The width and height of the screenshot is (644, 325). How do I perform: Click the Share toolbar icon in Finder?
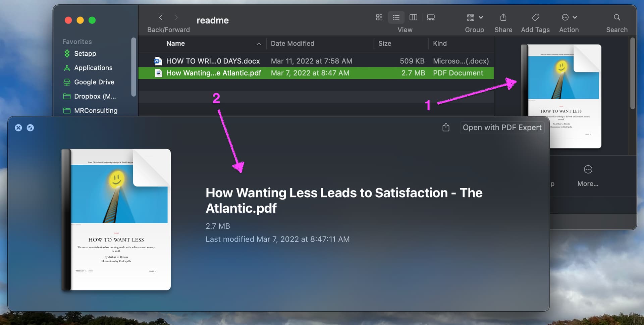pyautogui.click(x=503, y=17)
